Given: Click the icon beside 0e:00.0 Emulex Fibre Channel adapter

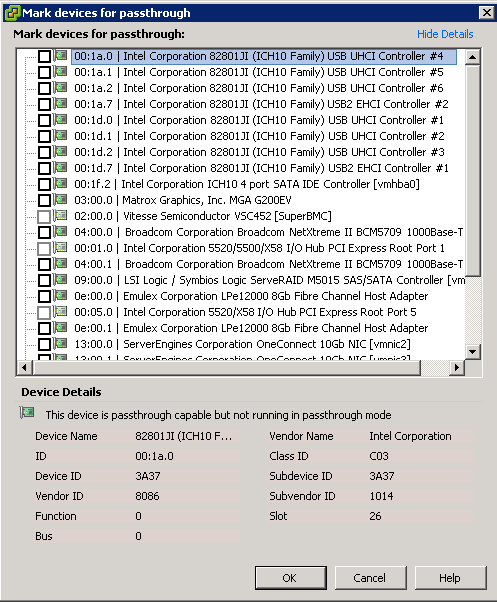Looking at the screenshot, I should 60,296.
